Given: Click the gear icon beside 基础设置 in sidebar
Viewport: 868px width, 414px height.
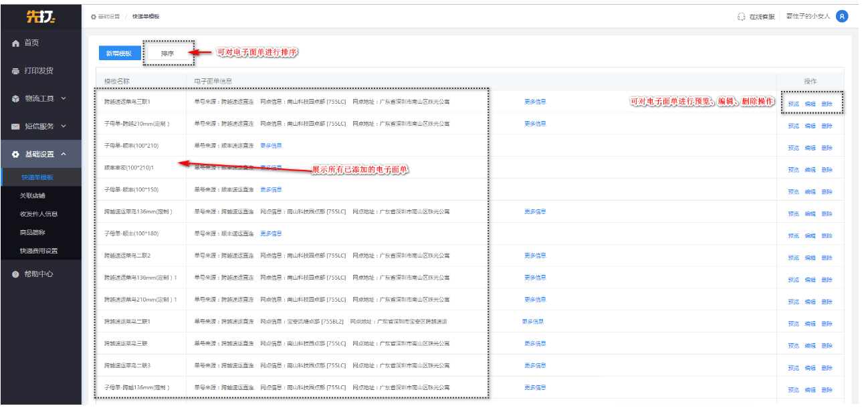Looking at the screenshot, I should coord(16,154).
